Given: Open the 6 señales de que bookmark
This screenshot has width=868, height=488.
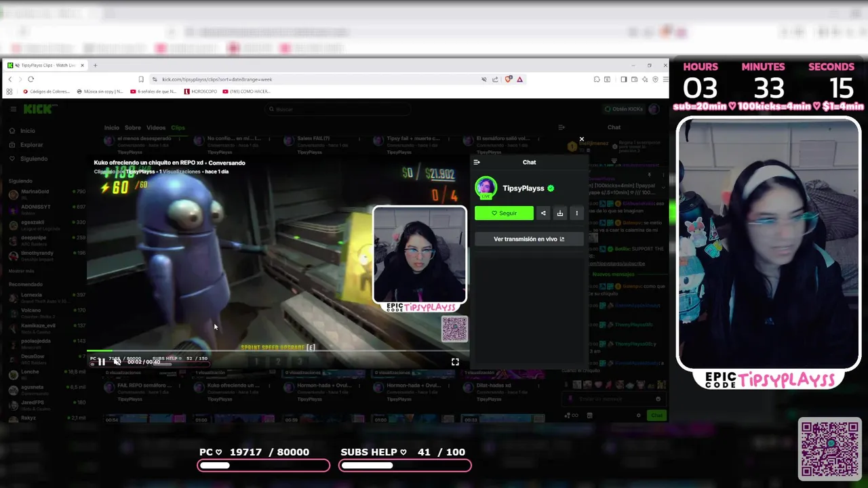Looking at the screenshot, I should click(x=154, y=91).
